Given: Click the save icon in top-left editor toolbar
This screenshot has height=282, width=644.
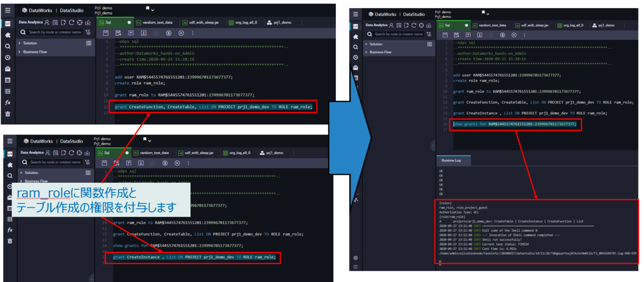Looking at the screenshot, I should coord(106,33).
